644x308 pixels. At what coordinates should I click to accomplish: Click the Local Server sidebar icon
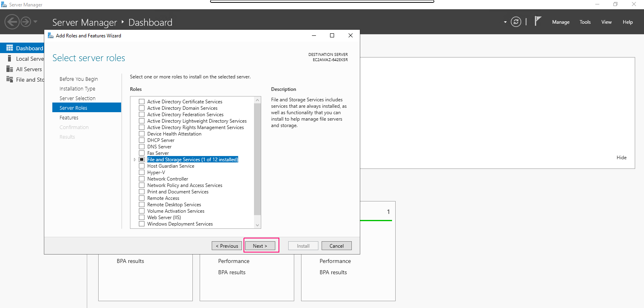(x=10, y=58)
